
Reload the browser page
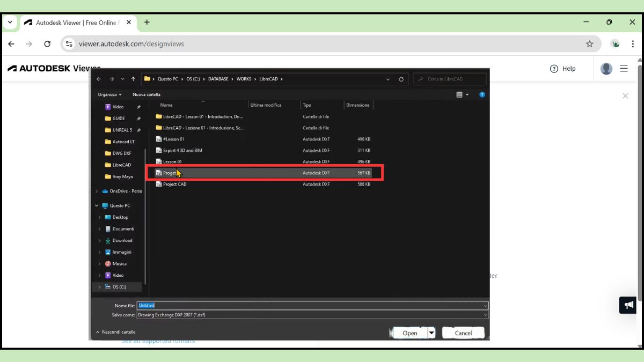[47, 44]
